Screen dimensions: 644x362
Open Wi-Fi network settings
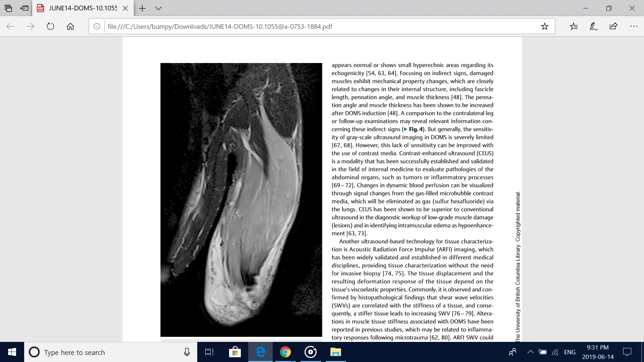[x=555, y=352]
